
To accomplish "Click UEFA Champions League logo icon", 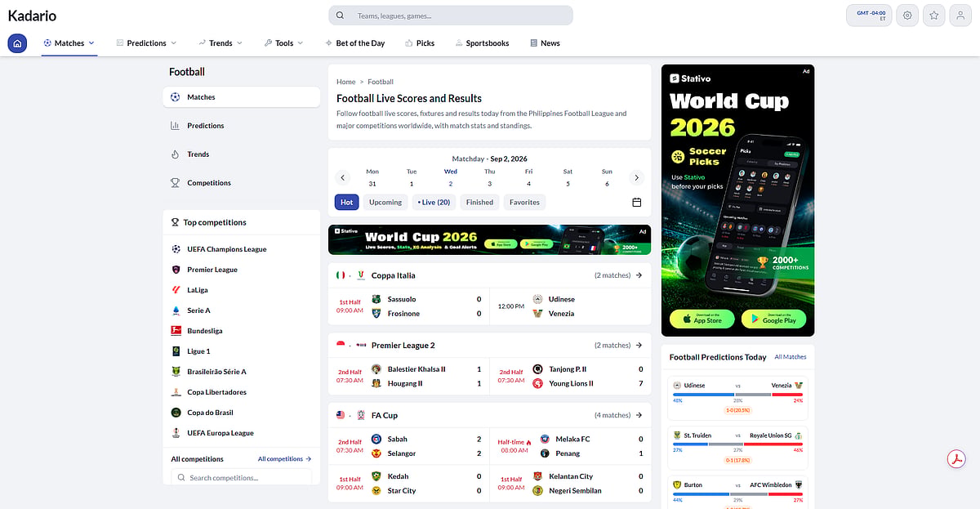I will 176,249.
